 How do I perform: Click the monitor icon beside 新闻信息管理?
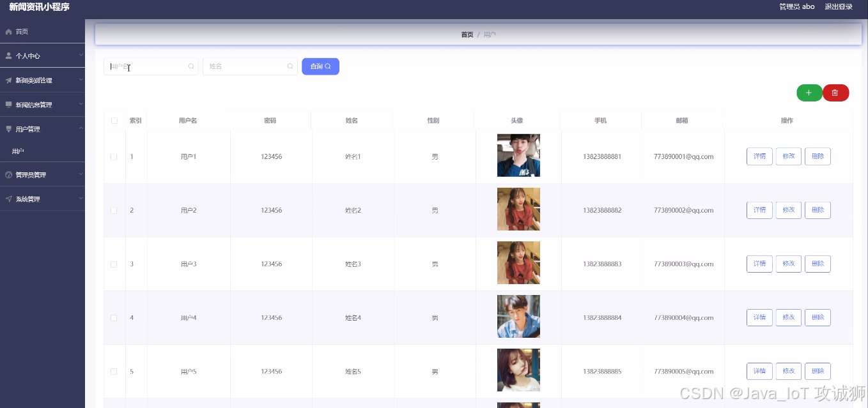[x=9, y=105]
